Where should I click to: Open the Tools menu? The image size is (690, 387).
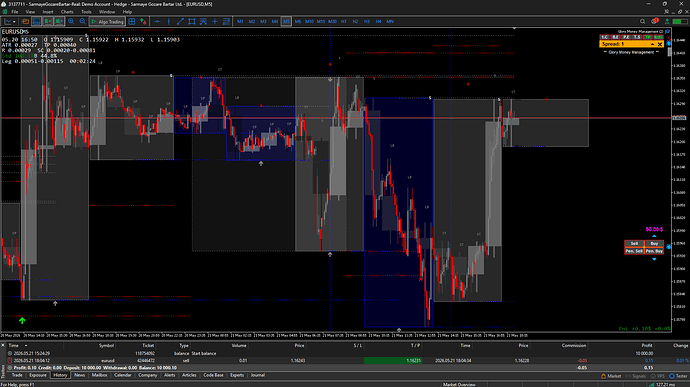[86, 12]
